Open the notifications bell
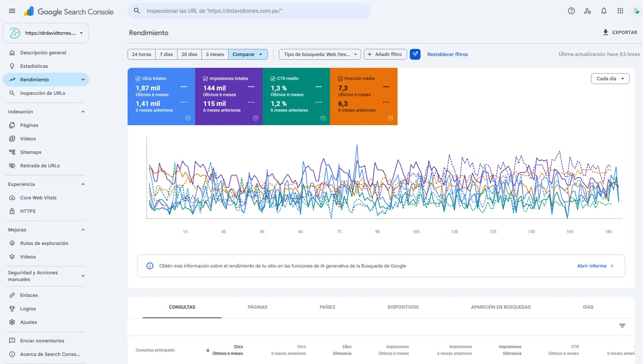Screen dimensions: 643x364 (x=604, y=11)
